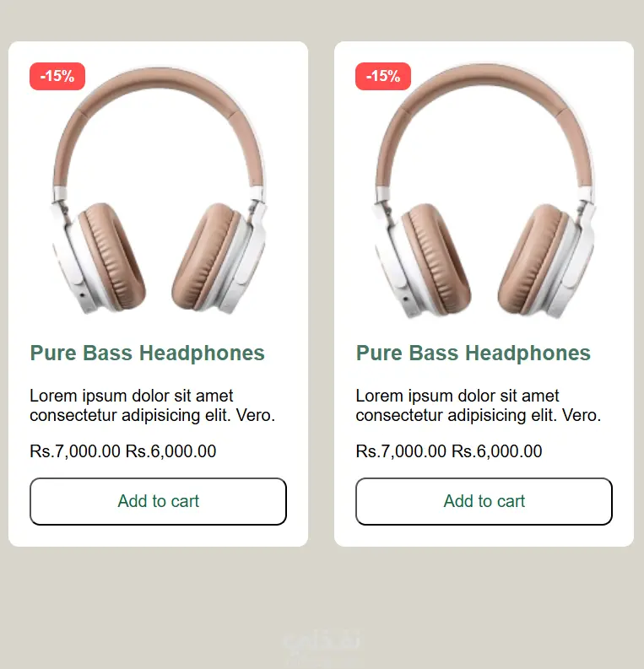644x669 pixels.
Task: Click the faint watermark logo at the page bottom
Action: pos(321,642)
